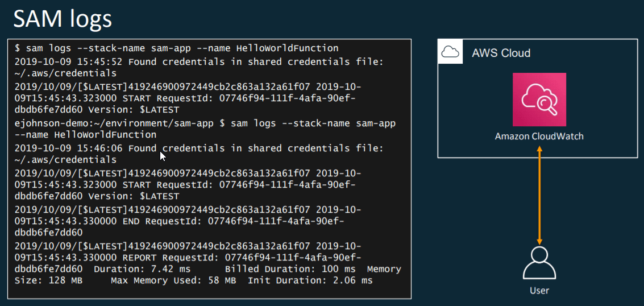Screen dimensions: 644x306
Task: Click the "Init Duration: 2.06 ms" text
Action: point(310,281)
